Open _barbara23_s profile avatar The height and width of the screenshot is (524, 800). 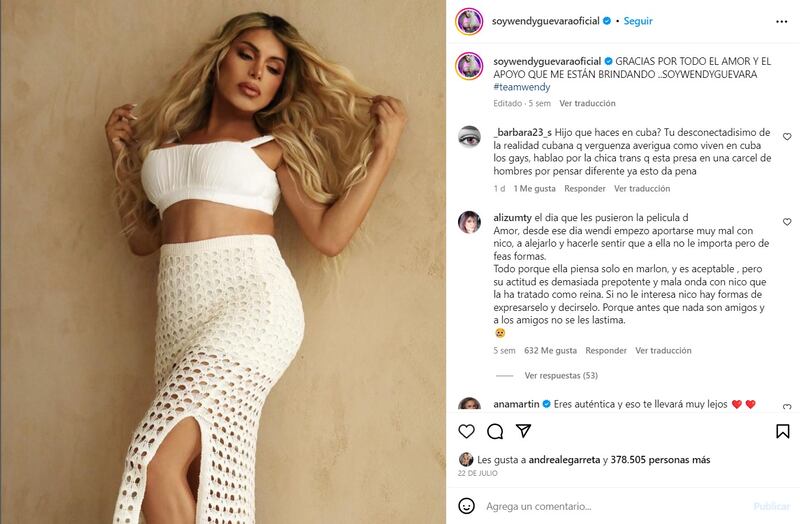coord(469,137)
